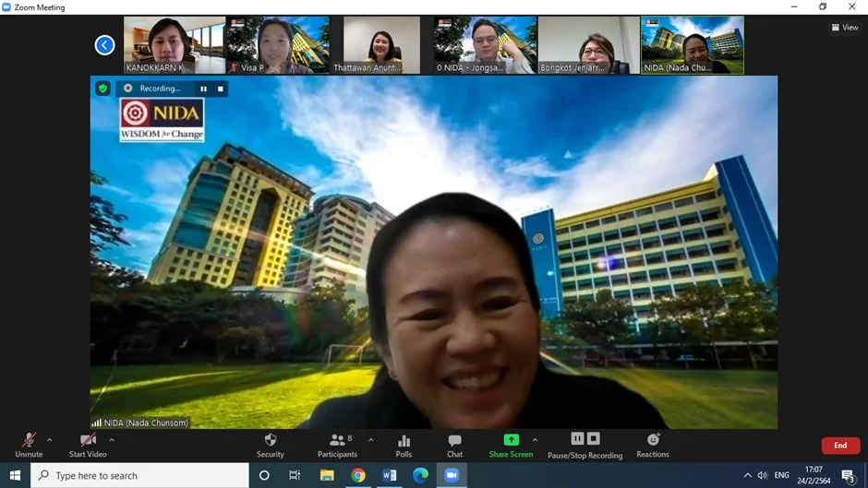The image size is (868, 488).
Task: Open Participants panel
Action: click(337, 446)
